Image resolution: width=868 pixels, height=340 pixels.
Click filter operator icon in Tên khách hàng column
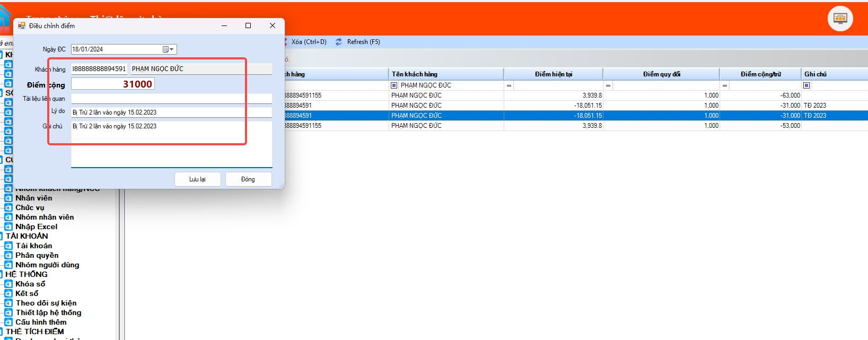click(x=394, y=85)
